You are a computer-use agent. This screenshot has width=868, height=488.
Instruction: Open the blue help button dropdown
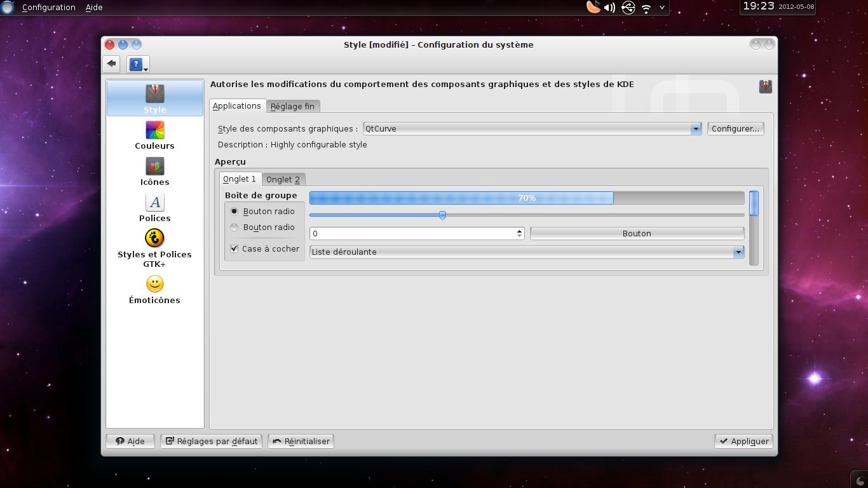point(138,64)
